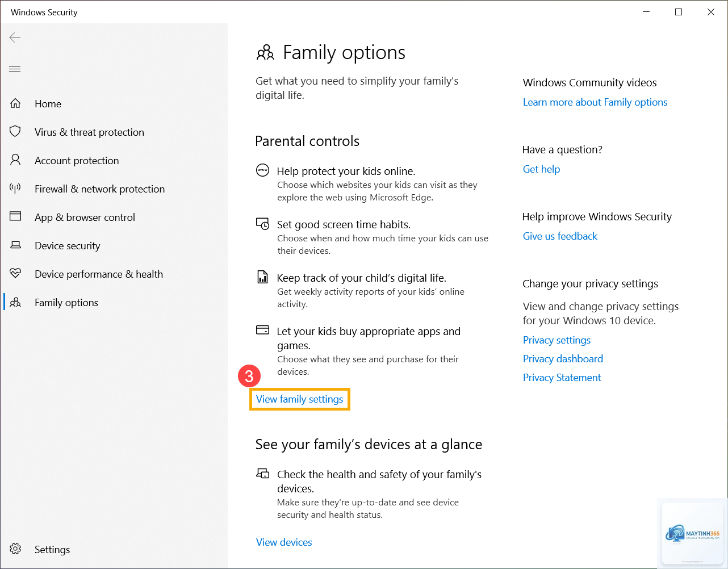Click the family icon beside Family options heading
Screen dimensions: 728x569
coord(265,53)
